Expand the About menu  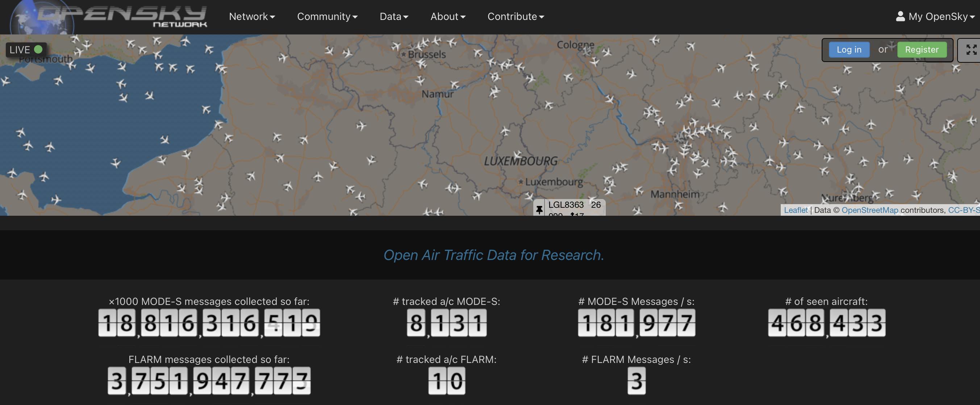click(x=448, y=16)
